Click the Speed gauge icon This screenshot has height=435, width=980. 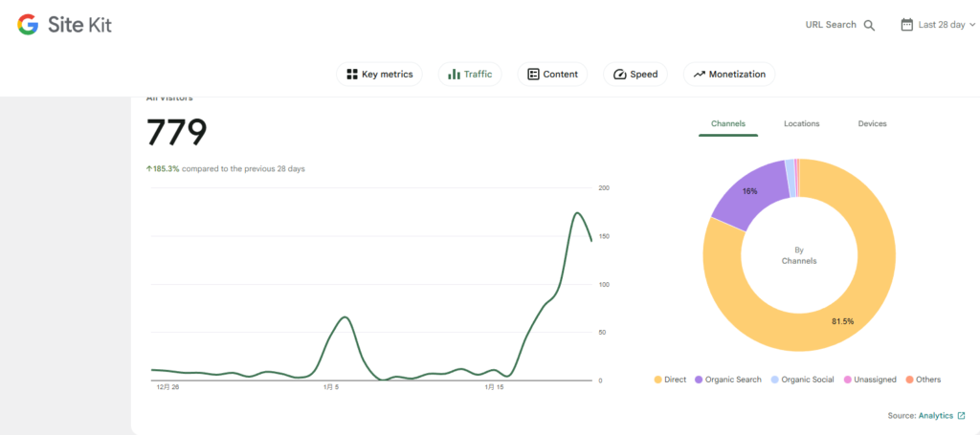pyautogui.click(x=619, y=75)
